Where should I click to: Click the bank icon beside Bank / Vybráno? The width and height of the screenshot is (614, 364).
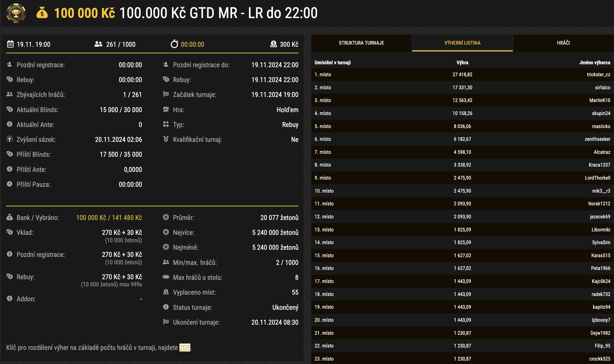coord(10,217)
